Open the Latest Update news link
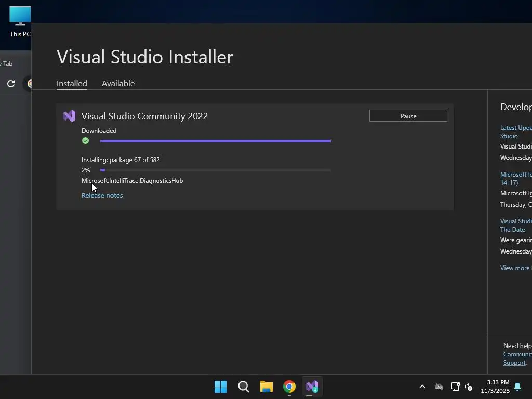The image size is (532, 399). tap(516, 131)
